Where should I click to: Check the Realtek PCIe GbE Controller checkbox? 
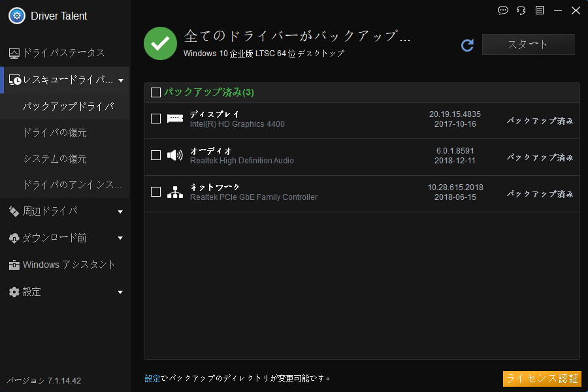coord(155,191)
